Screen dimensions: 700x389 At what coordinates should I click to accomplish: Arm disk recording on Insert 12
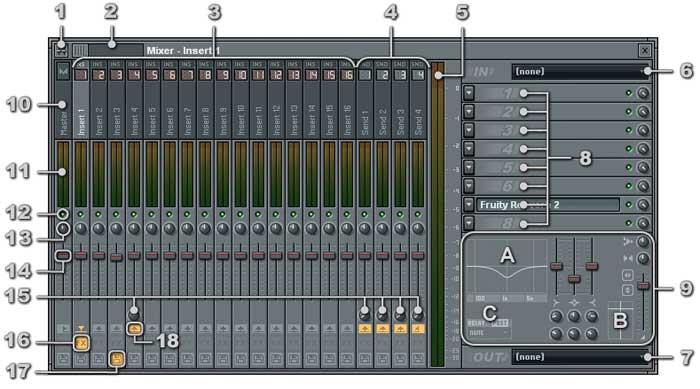pos(276,358)
